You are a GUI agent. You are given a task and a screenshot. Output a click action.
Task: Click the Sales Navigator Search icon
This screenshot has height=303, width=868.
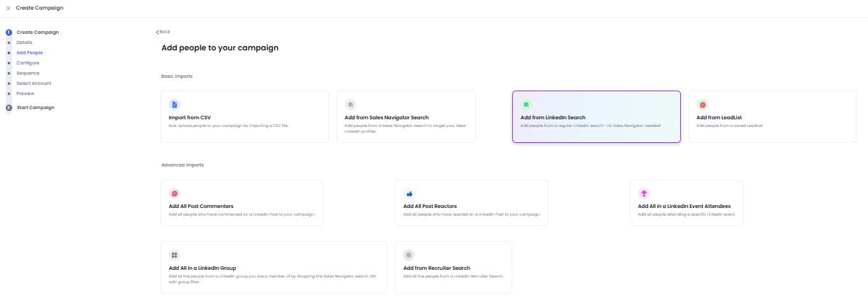pos(351,104)
